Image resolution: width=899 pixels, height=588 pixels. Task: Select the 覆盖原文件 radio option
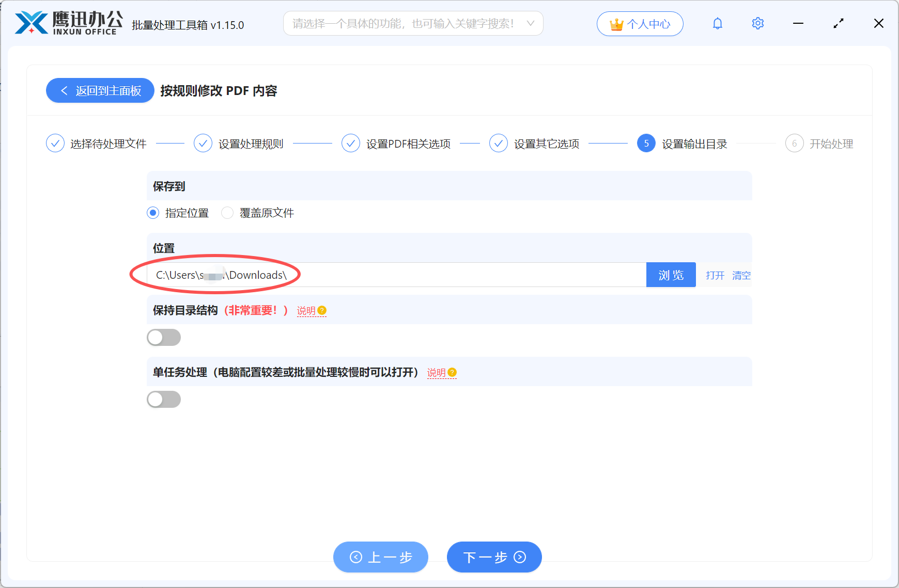[x=227, y=213]
